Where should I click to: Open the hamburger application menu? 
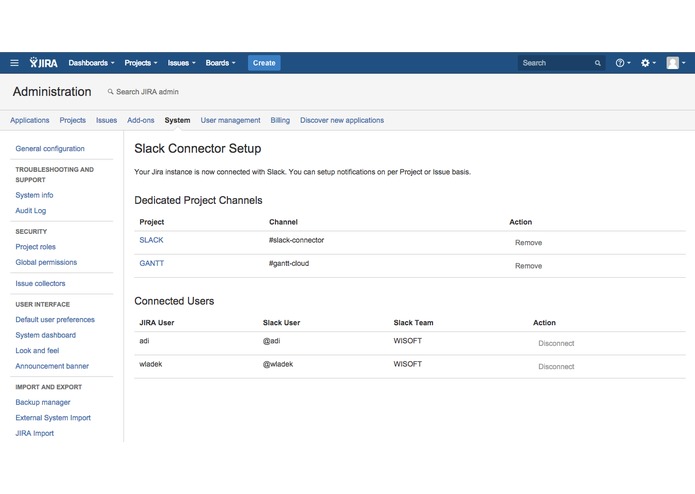click(x=14, y=63)
